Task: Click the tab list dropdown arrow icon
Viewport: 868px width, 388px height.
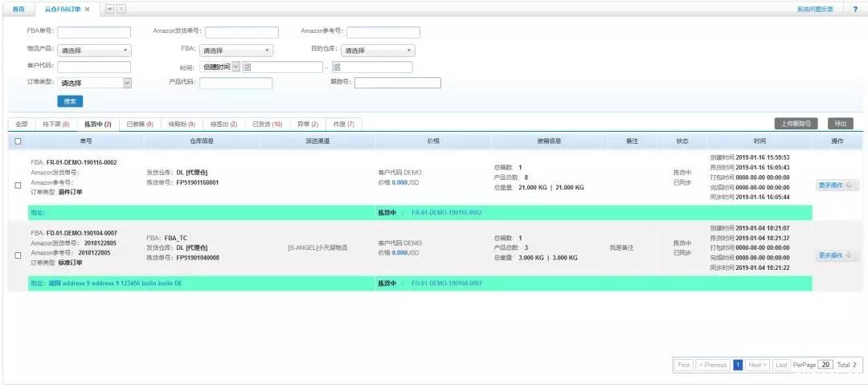Action: pos(109,9)
